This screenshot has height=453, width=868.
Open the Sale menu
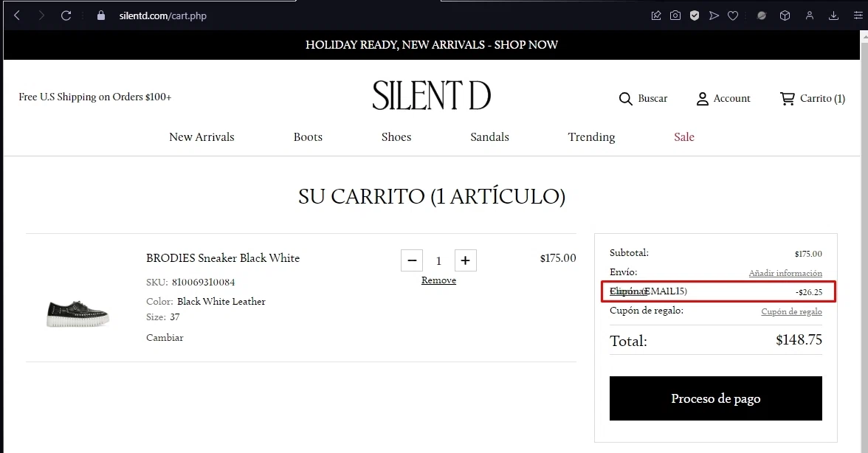(x=684, y=136)
